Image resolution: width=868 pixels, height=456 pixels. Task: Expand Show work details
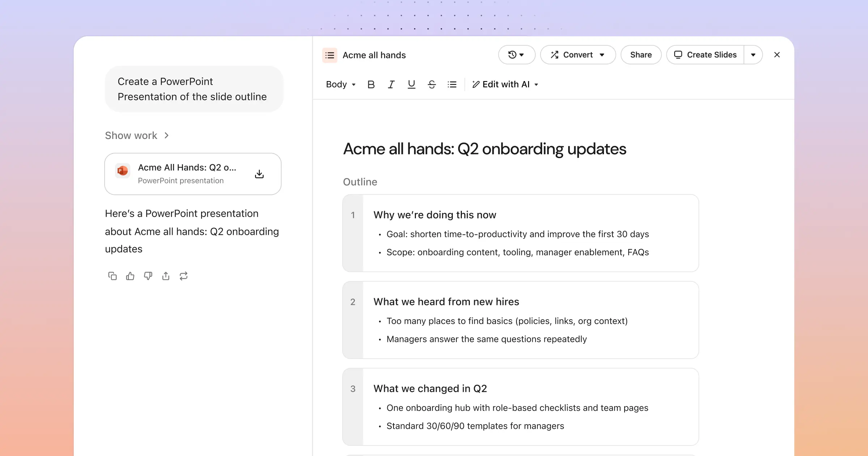coord(137,135)
